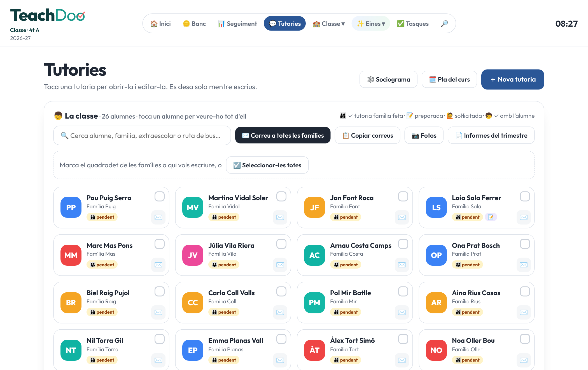Click the Copiar correus button
The height and width of the screenshot is (370, 588).
[x=368, y=135]
